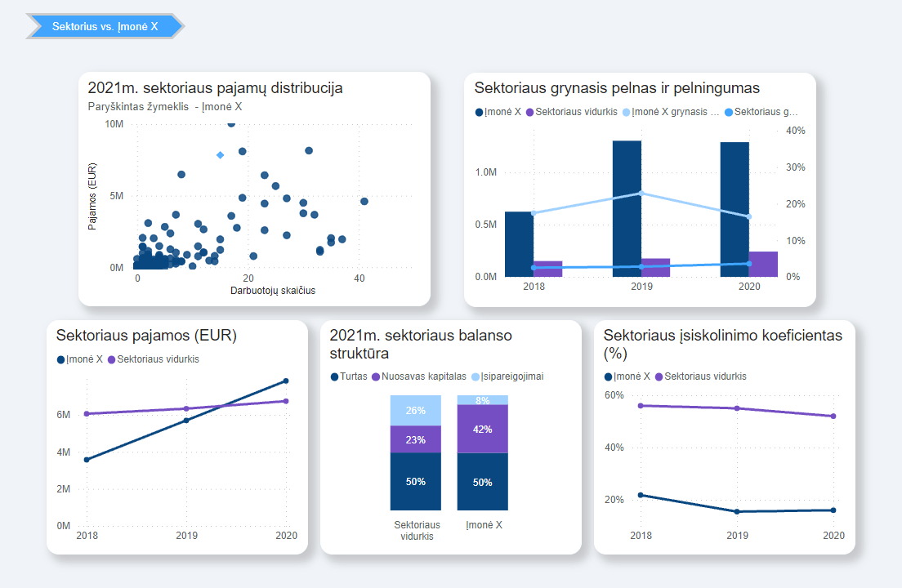Select the truncated "Sektoriaus g..." legend item
The height and width of the screenshot is (588, 902).
click(x=766, y=112)
